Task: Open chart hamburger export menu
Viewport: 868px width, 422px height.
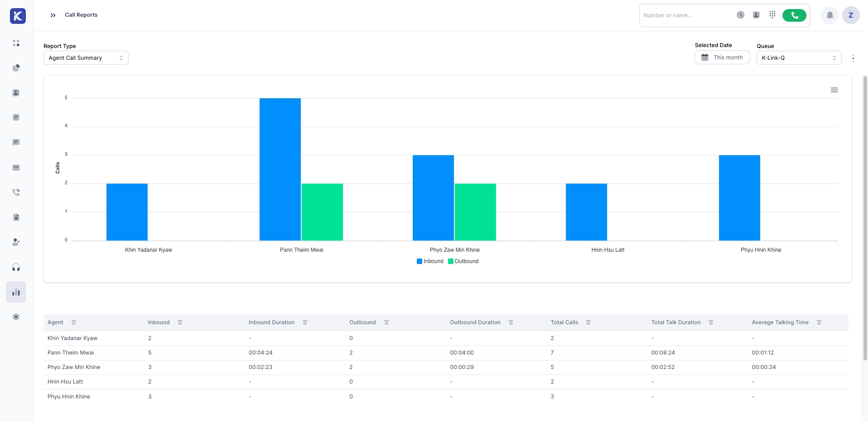Action: click(x=834, y=90)
